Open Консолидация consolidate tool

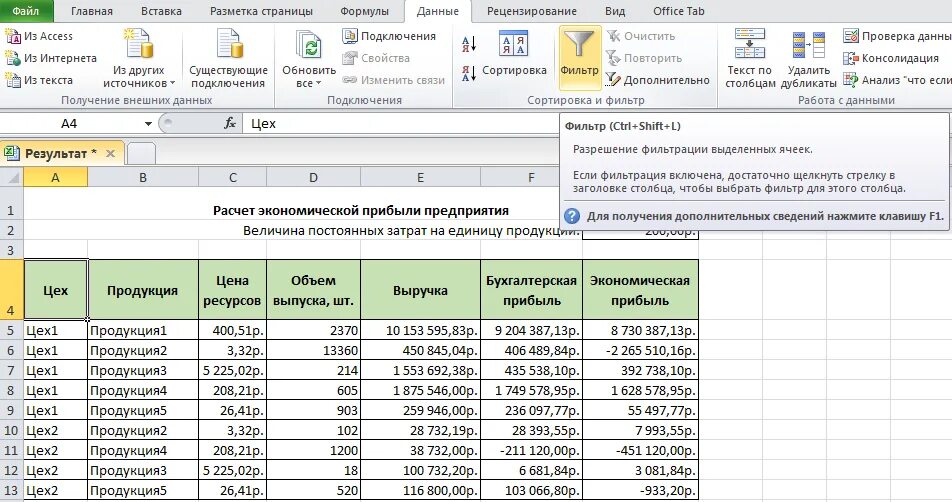(x=891, y=58)
